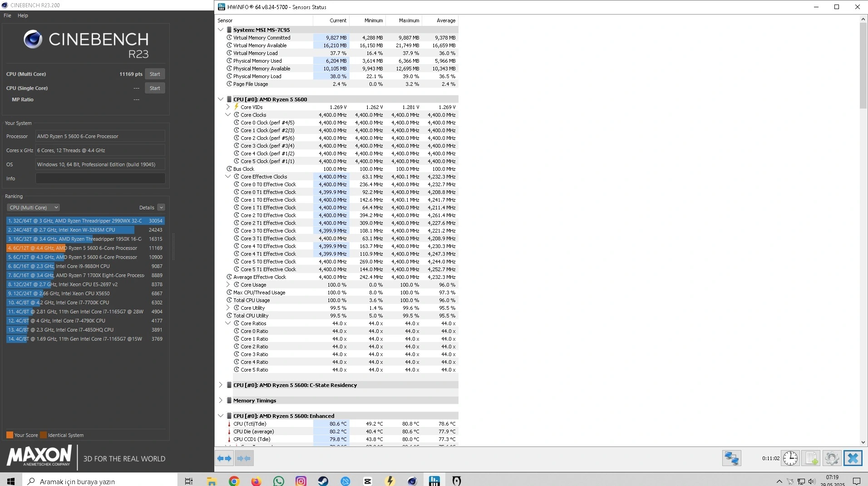868x486 pixels.
Task: Select ranking entry Intel Xeon W-3265M
Action: pos(85,230)
